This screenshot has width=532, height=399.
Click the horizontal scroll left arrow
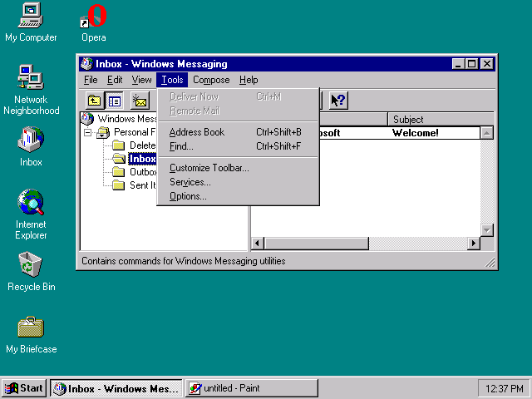point(257,244)
